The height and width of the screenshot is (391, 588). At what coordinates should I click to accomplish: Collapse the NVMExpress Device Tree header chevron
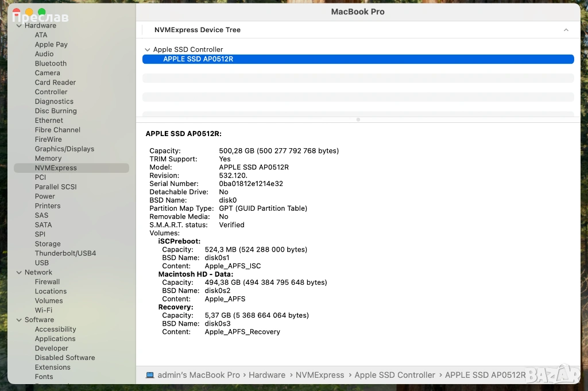click(x=566, y=30)
